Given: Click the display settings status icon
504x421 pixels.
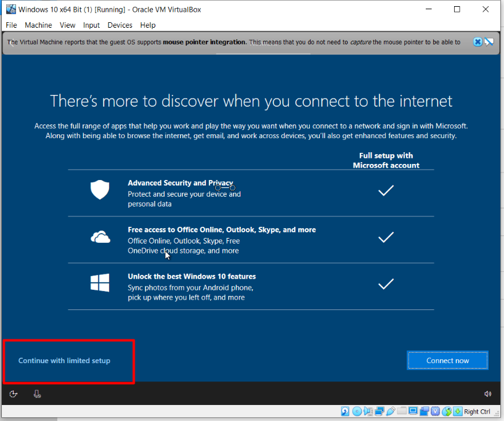Looking at the screenshot, I should click(x=413, y=411).
